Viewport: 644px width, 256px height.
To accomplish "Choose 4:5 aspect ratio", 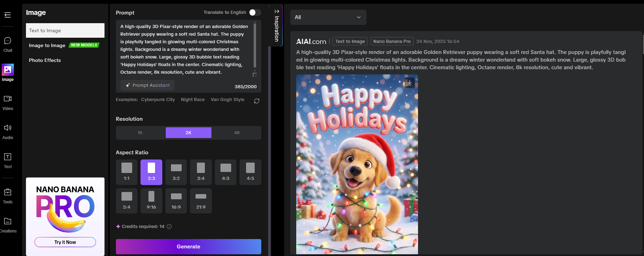I will pos(250,172).
